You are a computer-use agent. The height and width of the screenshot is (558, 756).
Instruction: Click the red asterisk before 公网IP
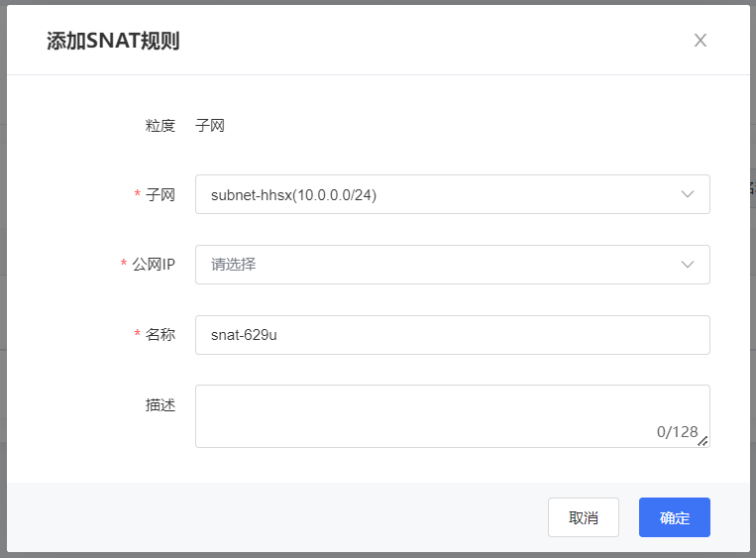pyautogui.click(x=124, y=265)
